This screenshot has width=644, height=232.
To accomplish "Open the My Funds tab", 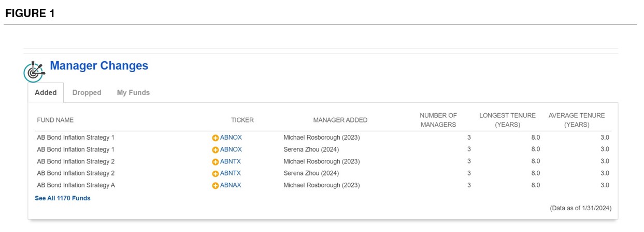I will click(x=133, y=93).
